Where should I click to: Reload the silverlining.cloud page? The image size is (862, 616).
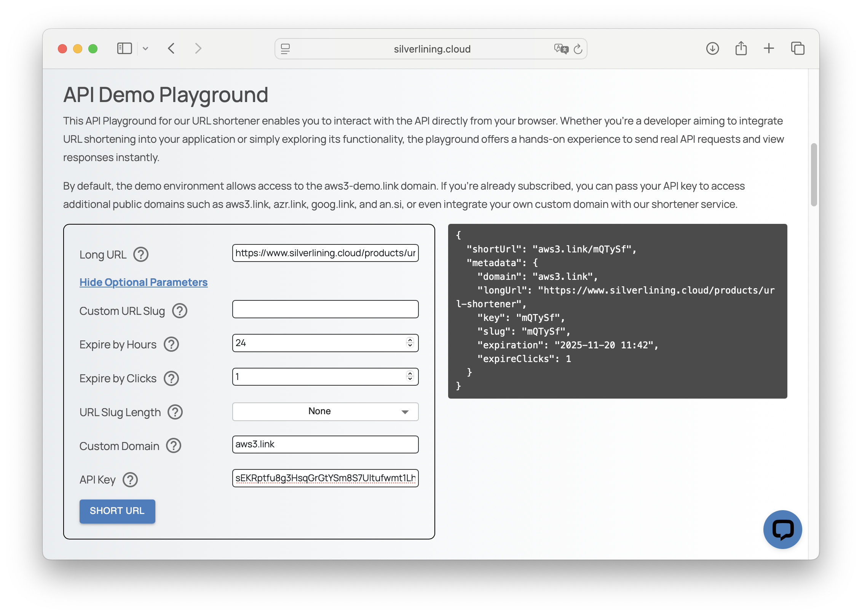(578, 49)
